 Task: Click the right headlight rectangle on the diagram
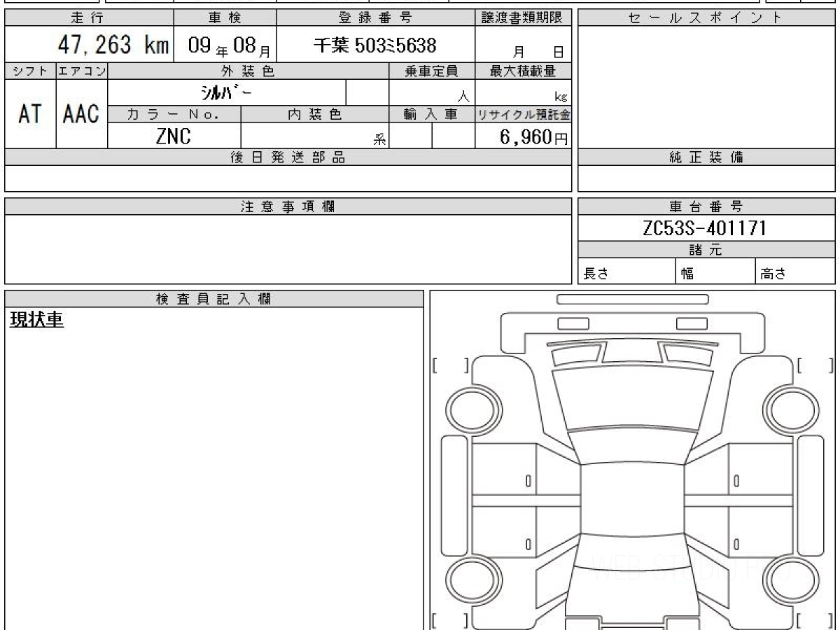click(x=692, y=323)
